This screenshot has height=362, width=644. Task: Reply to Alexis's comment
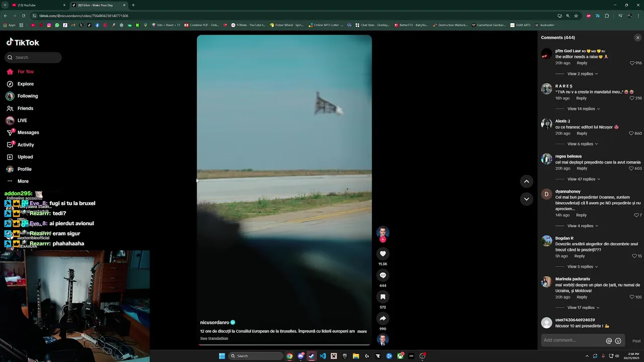582,134
